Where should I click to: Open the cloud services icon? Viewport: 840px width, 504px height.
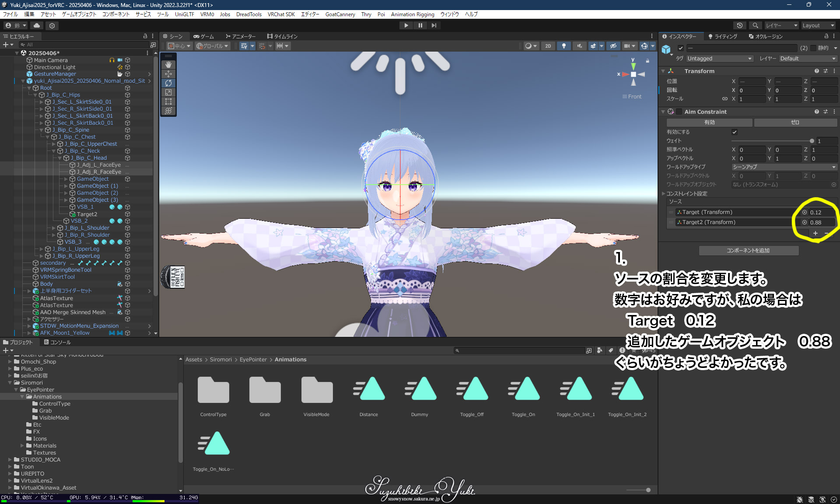click(x=37, y=25)
